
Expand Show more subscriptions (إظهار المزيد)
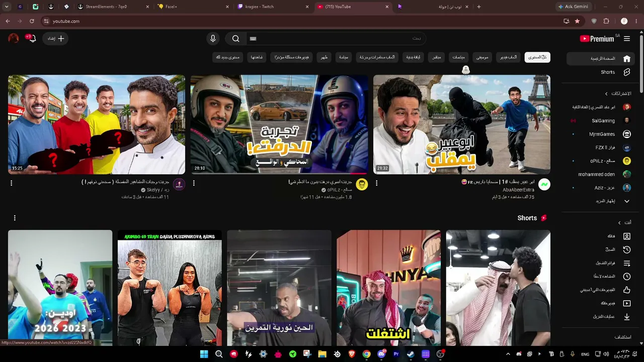click(x=602, y=201)
